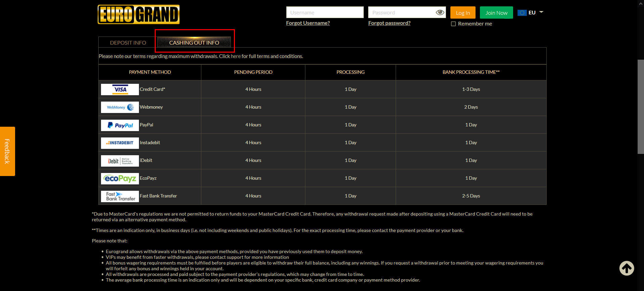Click the ecoPayz logo

120,178
